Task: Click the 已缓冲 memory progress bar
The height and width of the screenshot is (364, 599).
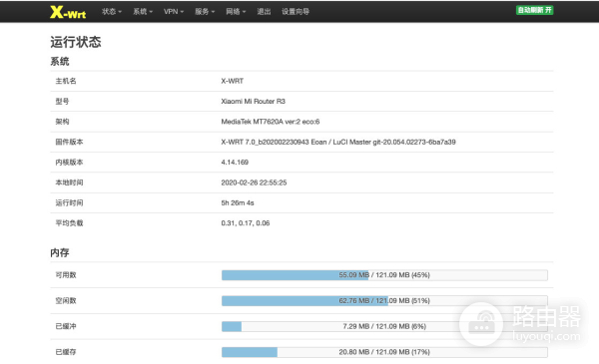Action: pyautogui.click(x=384, y=326)
